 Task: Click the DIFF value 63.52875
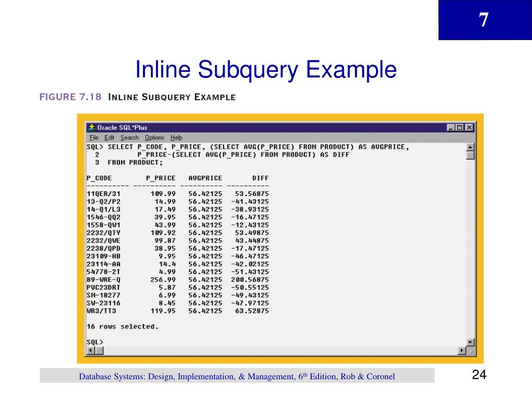click(252, 311)
